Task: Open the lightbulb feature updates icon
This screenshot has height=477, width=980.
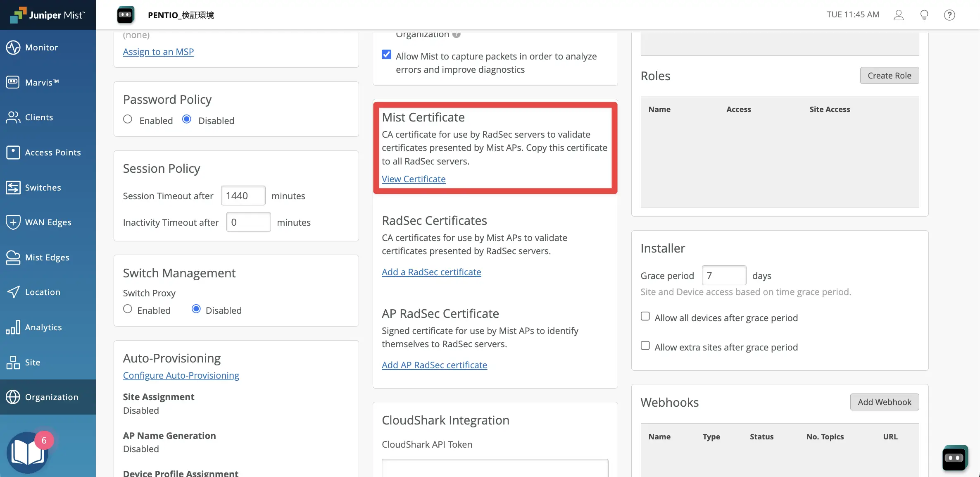Action: (x=924, y=15)
